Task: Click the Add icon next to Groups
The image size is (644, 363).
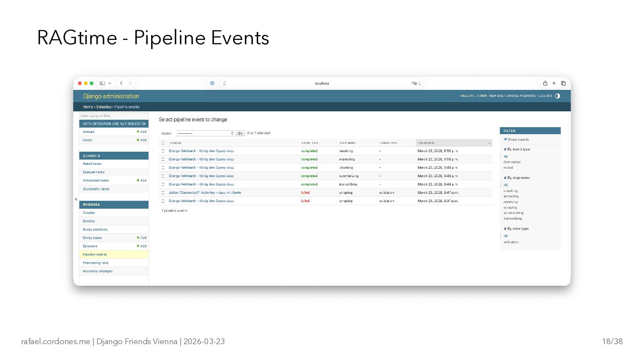Action: click(142, 132)
